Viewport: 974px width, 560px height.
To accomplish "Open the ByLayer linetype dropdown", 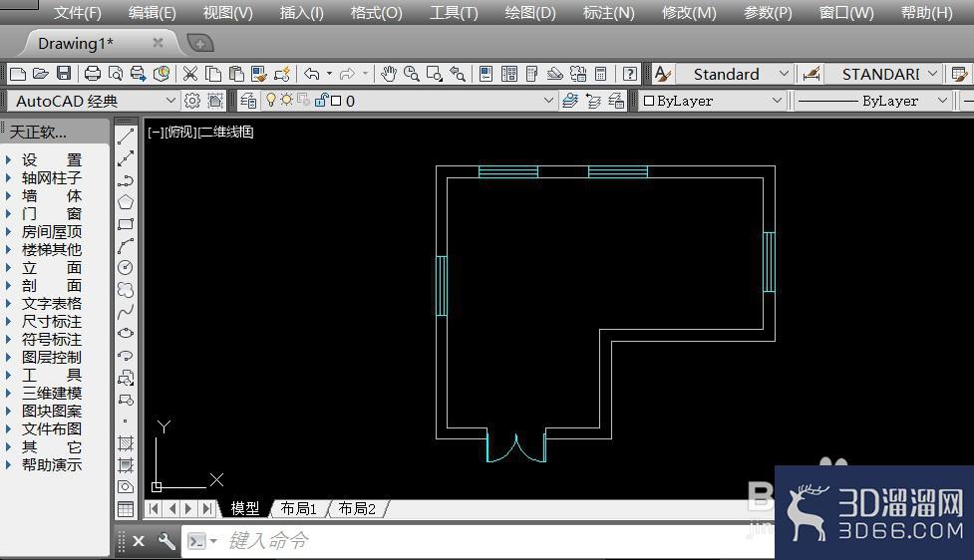I will click(x=942, y=101).
